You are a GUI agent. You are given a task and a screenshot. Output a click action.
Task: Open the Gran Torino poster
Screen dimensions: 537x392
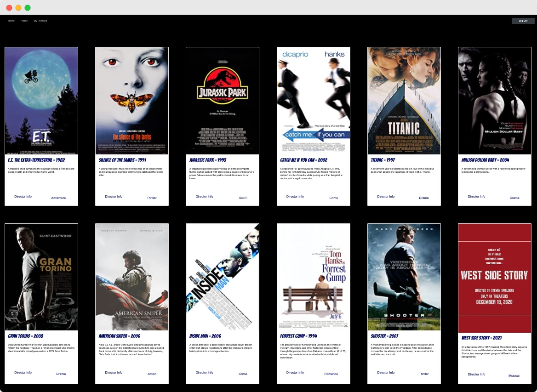pyautogui.click(x=41, y=277)
